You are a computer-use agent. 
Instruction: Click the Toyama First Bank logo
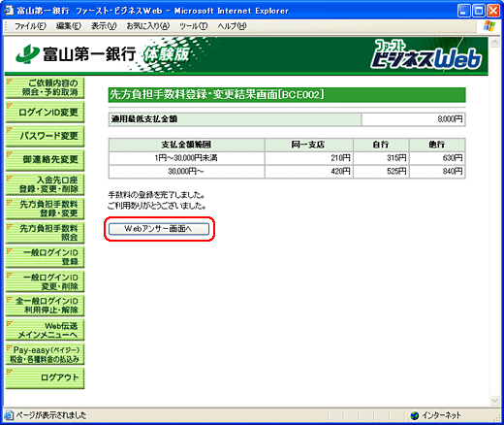click(76, 54)
